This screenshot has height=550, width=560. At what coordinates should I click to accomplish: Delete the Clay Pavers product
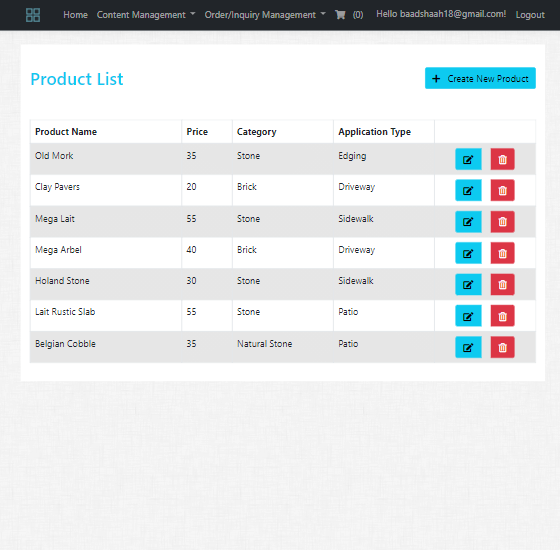coord(502,190)
